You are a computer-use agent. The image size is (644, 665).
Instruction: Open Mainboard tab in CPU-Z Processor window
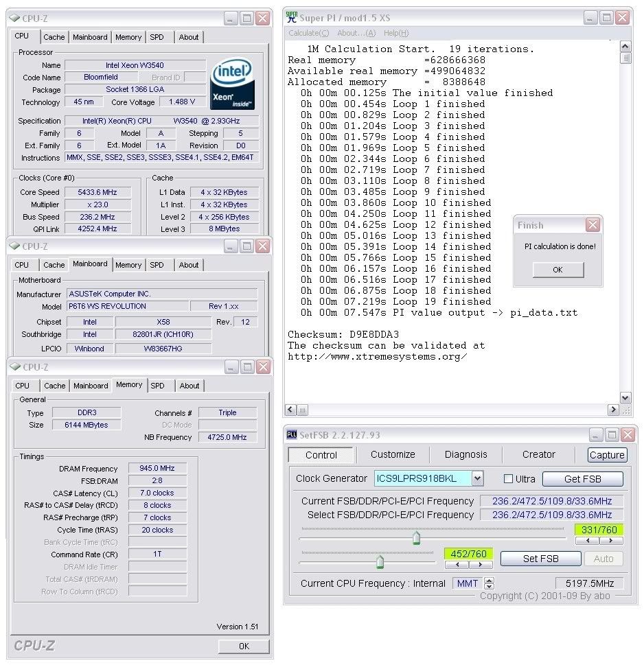point(90,37)
